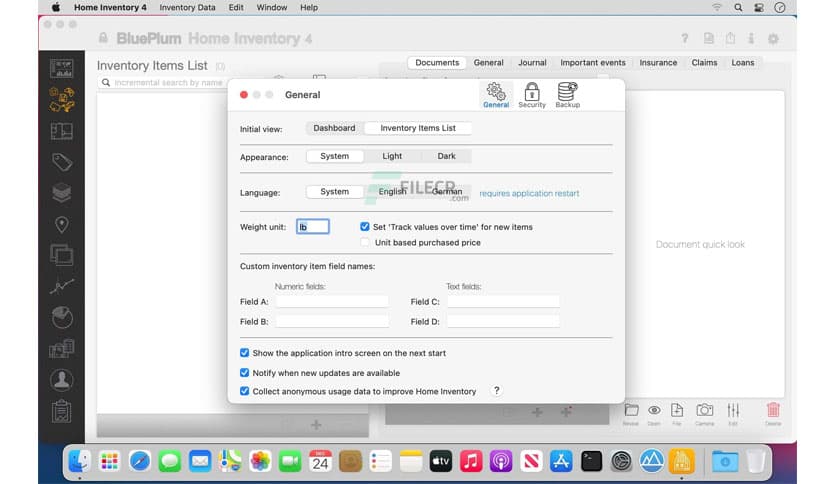Click the pie chart sidebar icon
Screen dimensions: 836x484
pos(62,317)
